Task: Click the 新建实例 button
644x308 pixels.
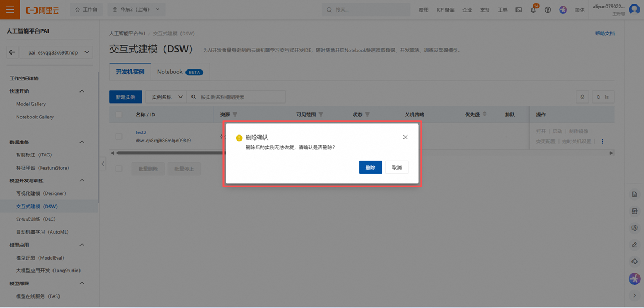Action: pos(126,97)
